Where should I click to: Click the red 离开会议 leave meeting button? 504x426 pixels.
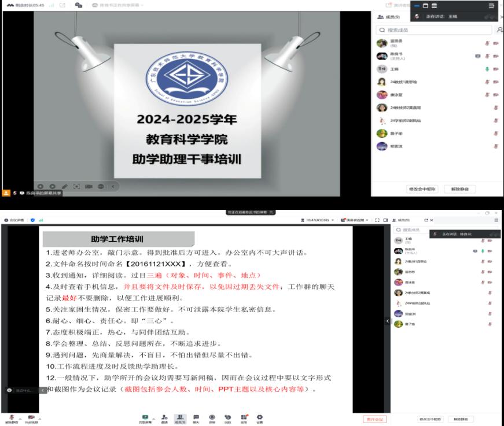click(x=375, y=419)
